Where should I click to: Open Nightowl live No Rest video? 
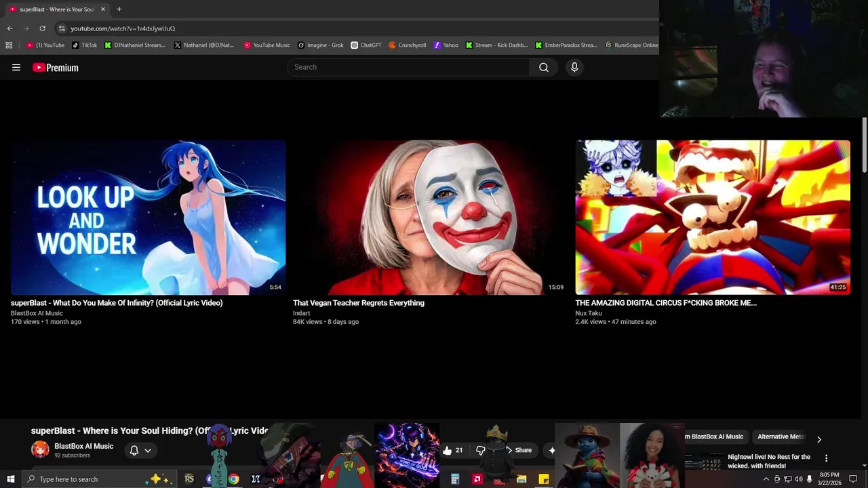pyautogui.click(x=769, y=462)
